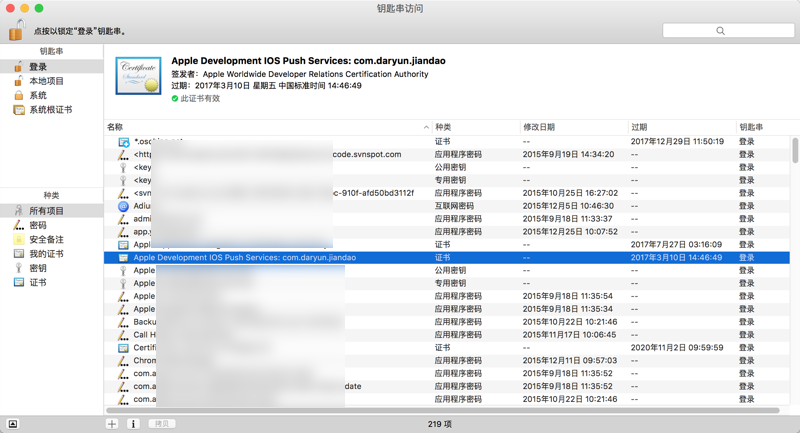Click the date 2015年10月25日 16:27:02
This screenshot has height=433, width=800.
click(570, 193)
